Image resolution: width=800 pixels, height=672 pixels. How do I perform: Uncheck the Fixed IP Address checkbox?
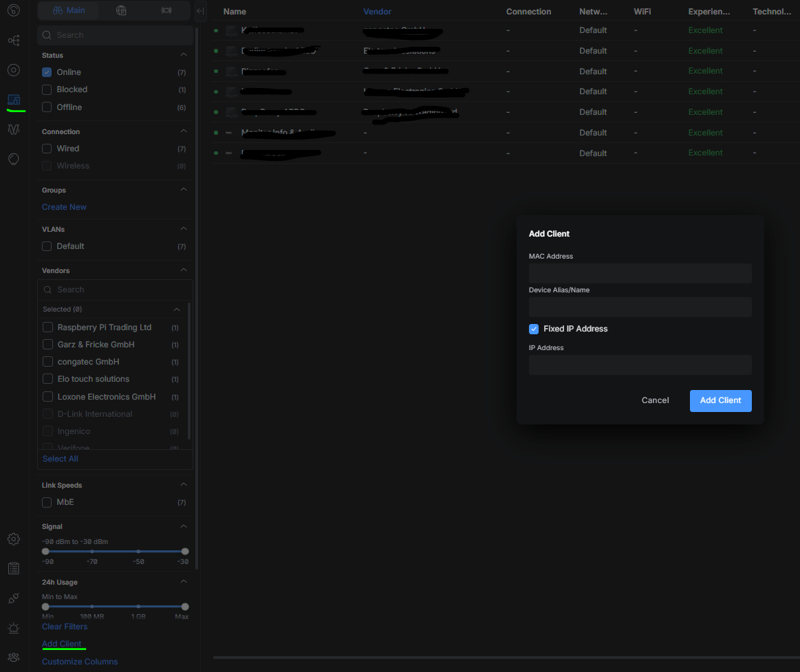534,329
